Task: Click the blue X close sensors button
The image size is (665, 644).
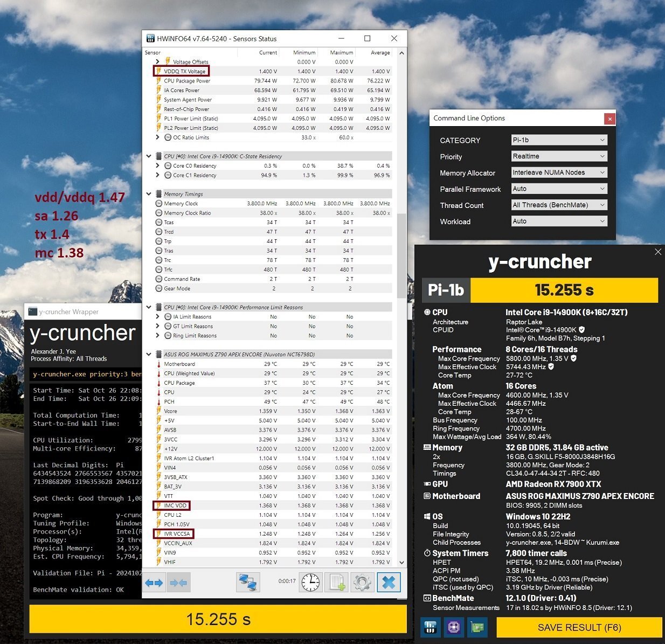Action: tap(389, 583)
